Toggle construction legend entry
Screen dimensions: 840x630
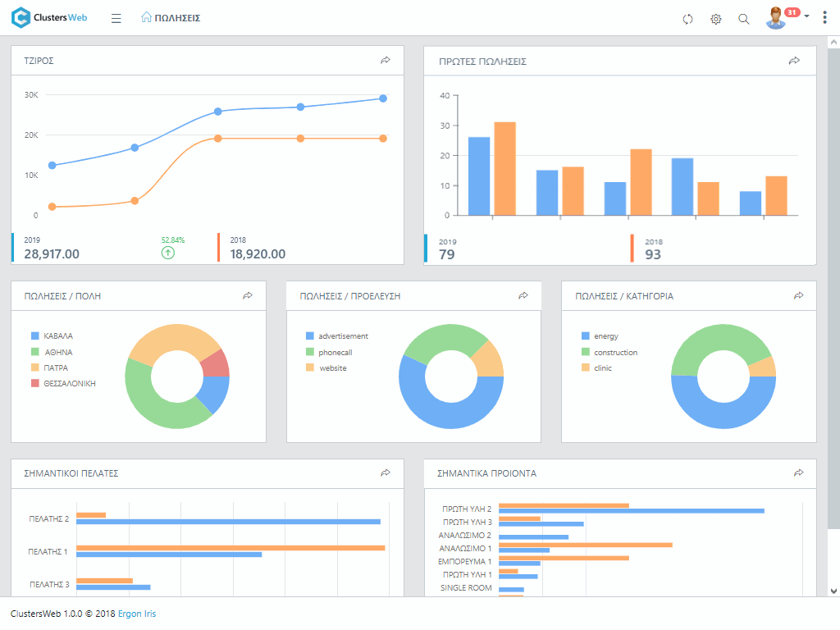614,352
